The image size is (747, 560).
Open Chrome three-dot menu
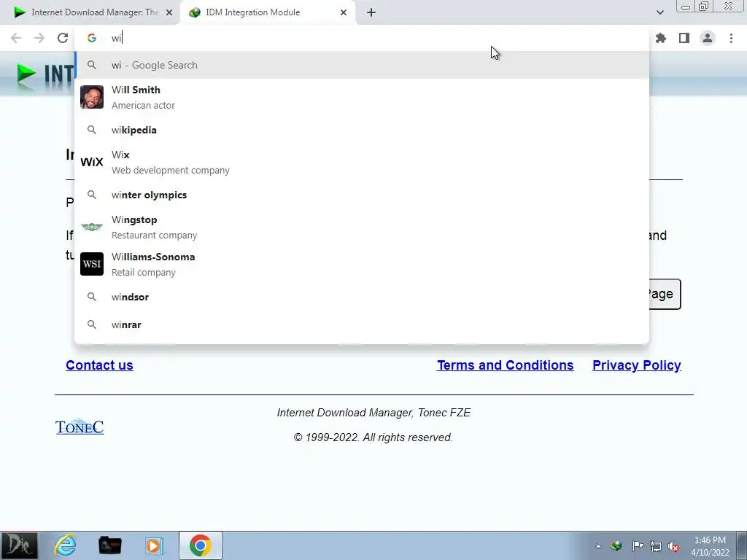point(731,38)
